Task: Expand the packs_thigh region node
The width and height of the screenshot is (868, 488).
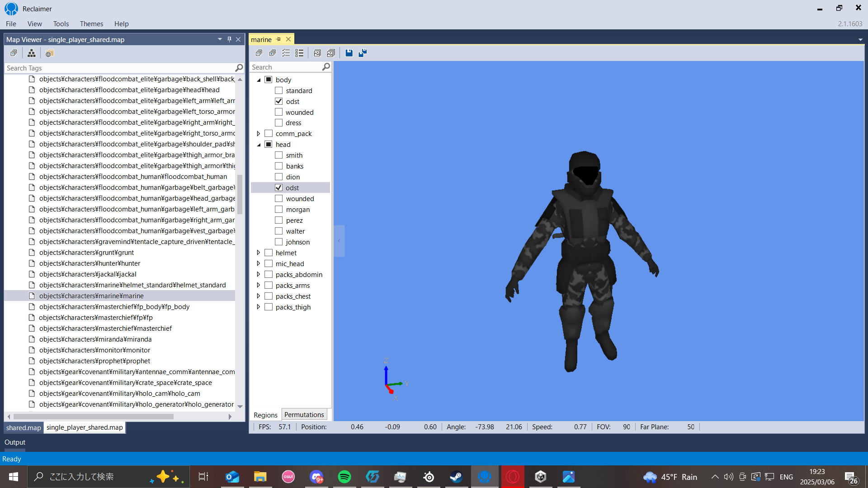Action: tap(259, 307)
